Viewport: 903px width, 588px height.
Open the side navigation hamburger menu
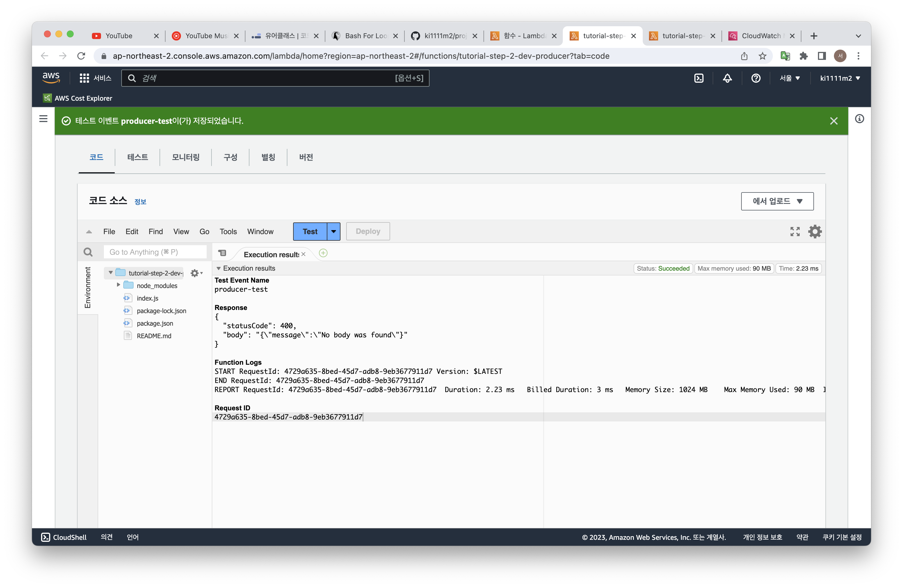pyautogui.click(x=44, y=119)
